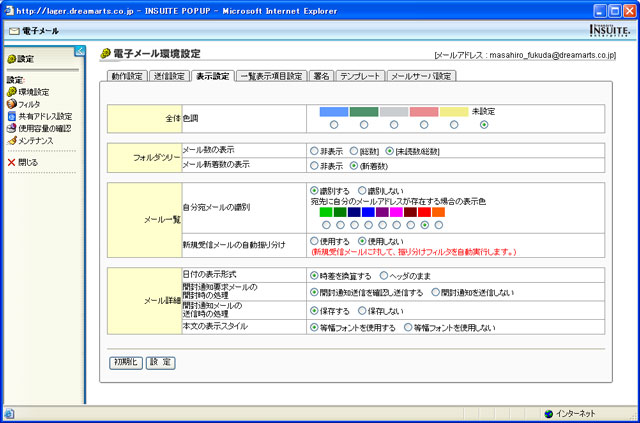The width and height of the screenshot is (640, 423).
Task: Click the orange color swatch in mail identification
Action: 438,212
